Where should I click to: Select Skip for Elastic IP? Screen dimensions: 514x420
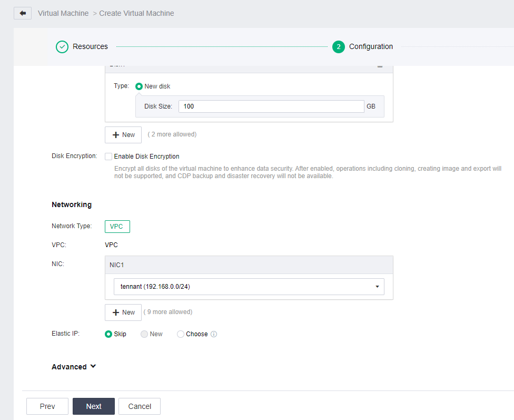point(108,334)
